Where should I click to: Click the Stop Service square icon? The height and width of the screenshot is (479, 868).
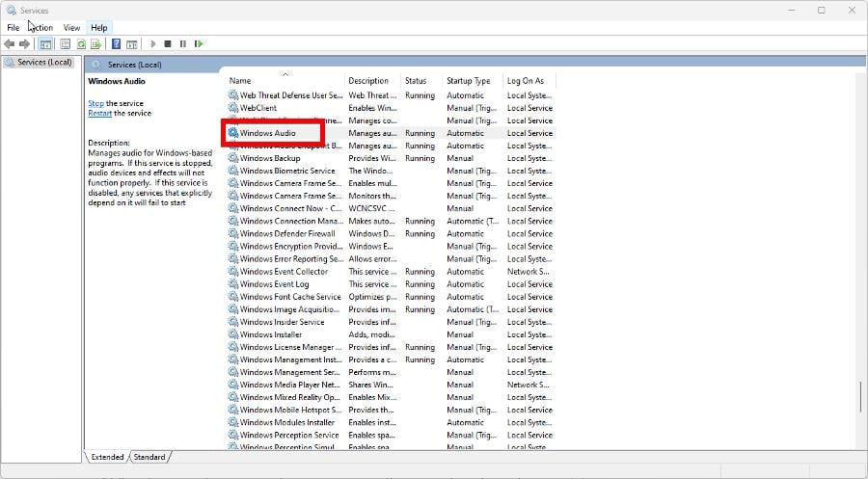168,43
